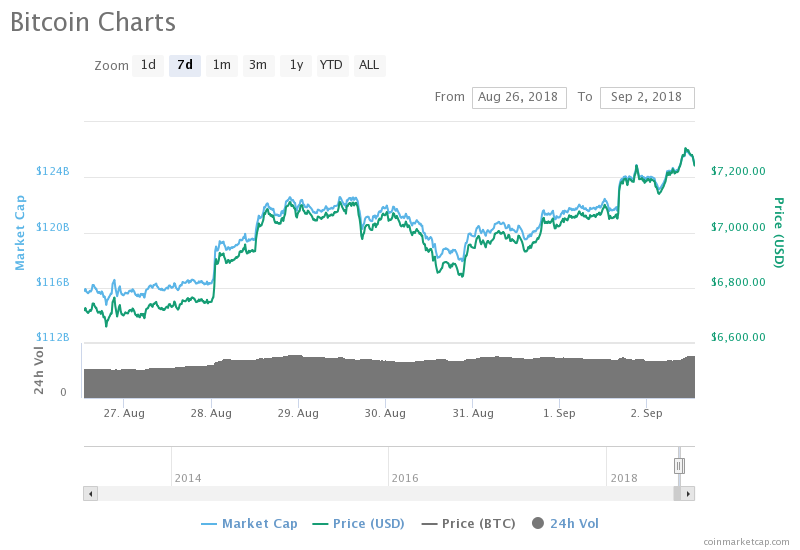800x550 pixels.
Task: Click the 2014 label in navigator
Action: coord(188,478)
